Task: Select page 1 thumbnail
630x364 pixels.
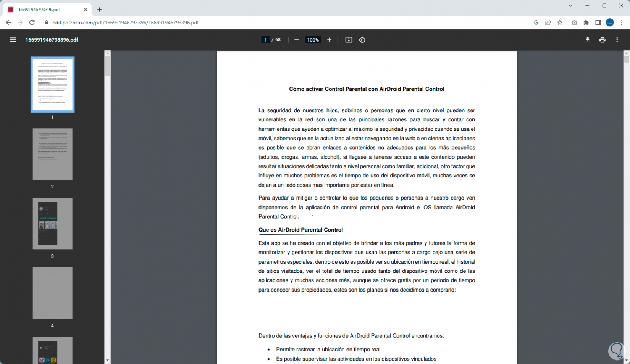Action: pos(52,84)
